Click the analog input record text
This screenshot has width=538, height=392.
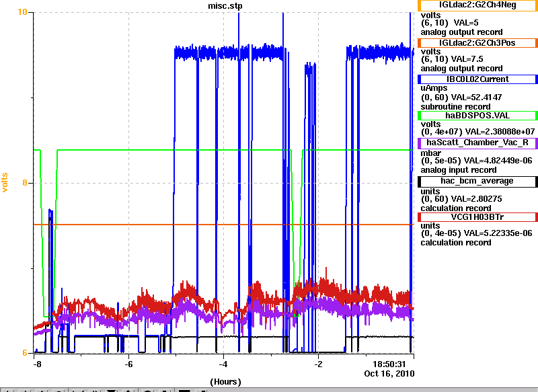click(x=459, y=170)
